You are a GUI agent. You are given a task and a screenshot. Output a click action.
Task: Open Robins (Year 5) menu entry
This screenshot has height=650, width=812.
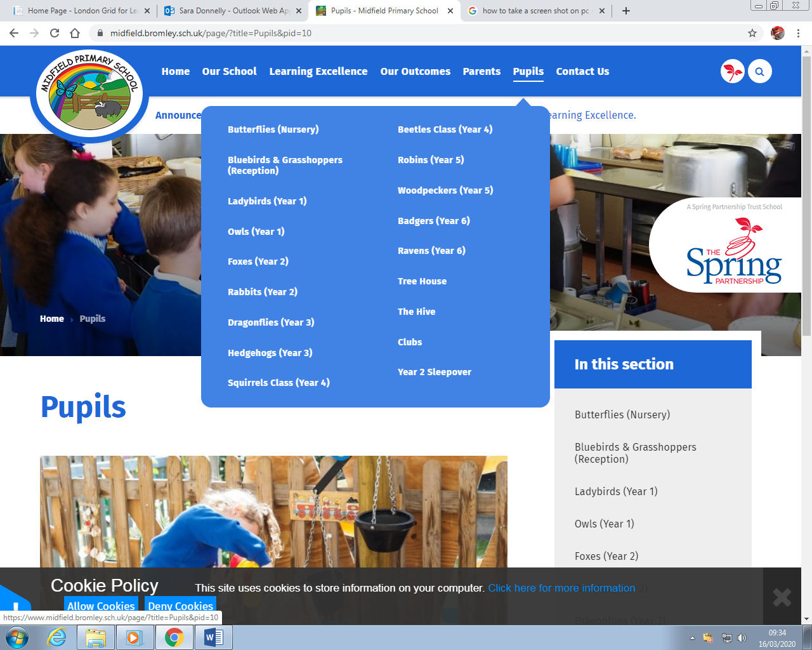(431, 160)
